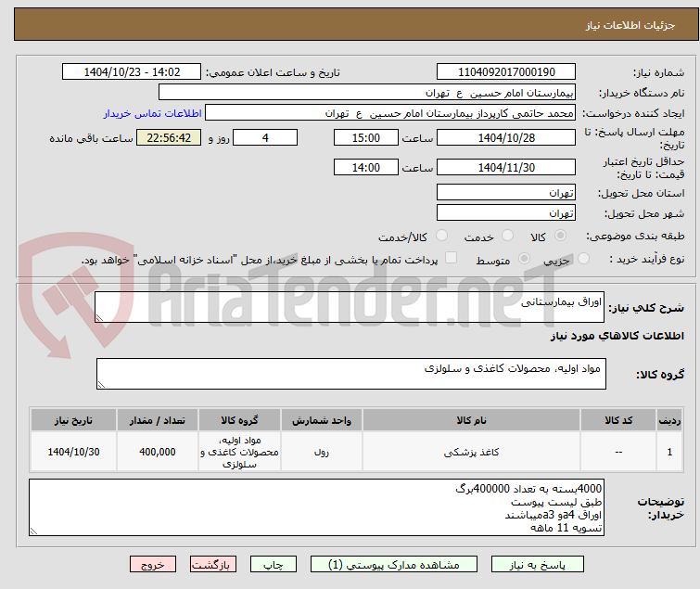Click the remaining time counter 22:56:42
This screenshot has height=589, width=700.
pyautogui.click(x=169, y=137)
